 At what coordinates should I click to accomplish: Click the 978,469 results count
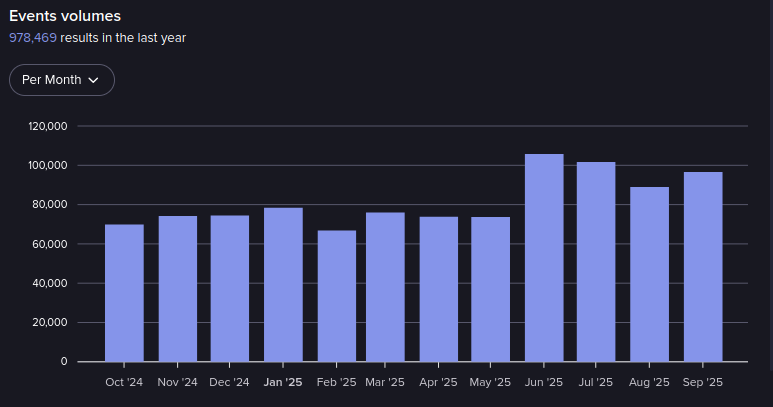tap(33, 38)
